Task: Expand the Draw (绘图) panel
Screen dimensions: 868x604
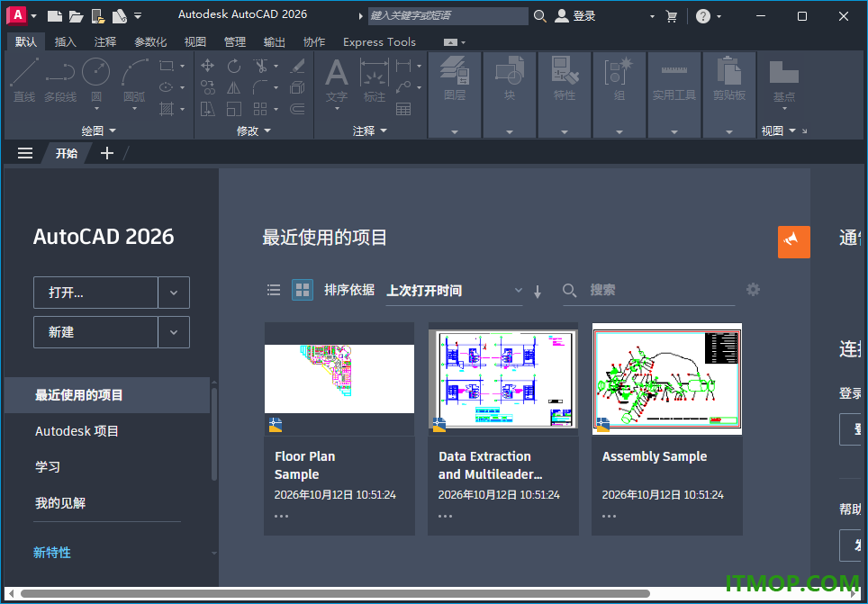Action: (x=98, y=131)
